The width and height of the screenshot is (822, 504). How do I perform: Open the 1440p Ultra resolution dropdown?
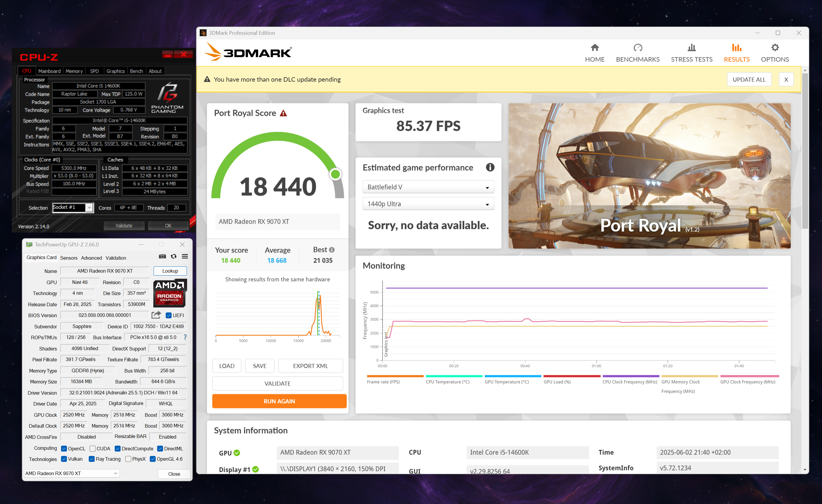[428, 204]
